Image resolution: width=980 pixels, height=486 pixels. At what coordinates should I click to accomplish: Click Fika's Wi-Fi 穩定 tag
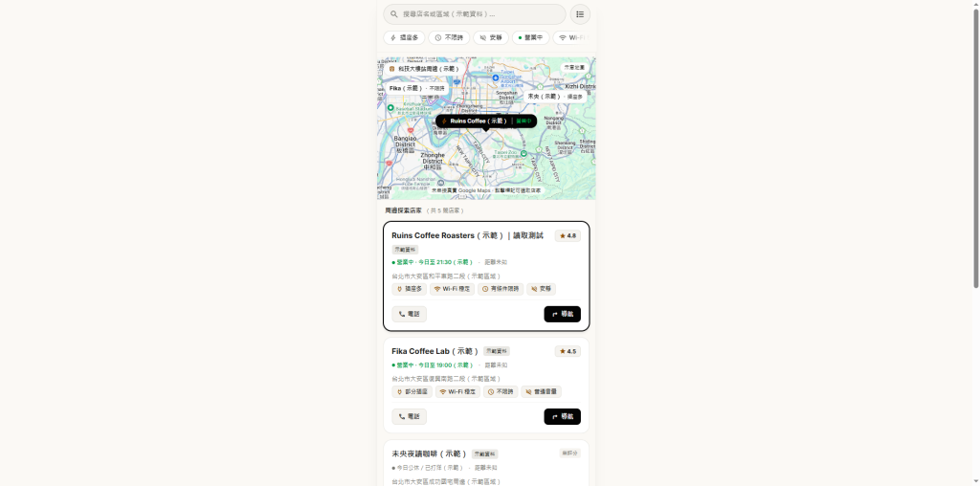(x=458, y=391)
